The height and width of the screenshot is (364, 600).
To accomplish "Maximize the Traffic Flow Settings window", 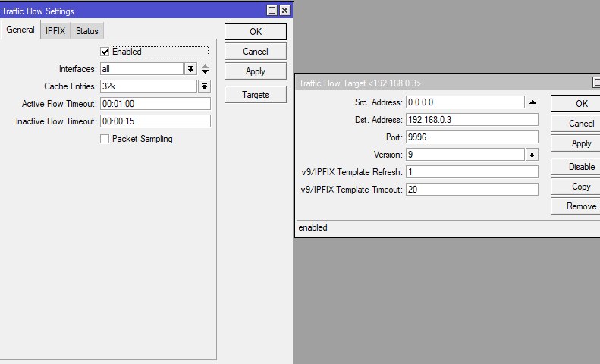I will point(272,11).
